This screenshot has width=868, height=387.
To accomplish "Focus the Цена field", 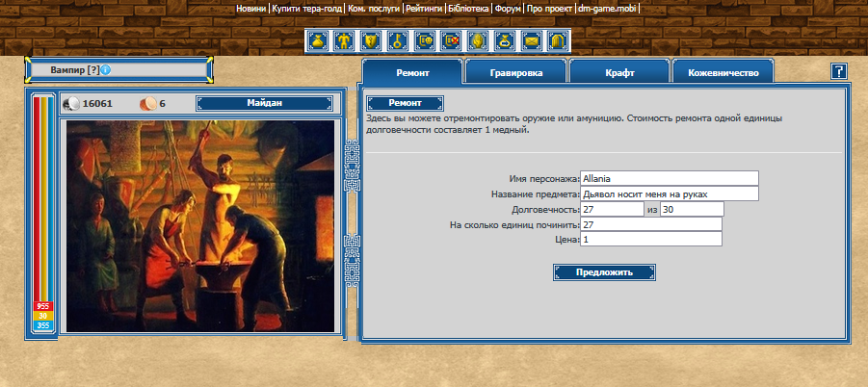I will [651, 240].
